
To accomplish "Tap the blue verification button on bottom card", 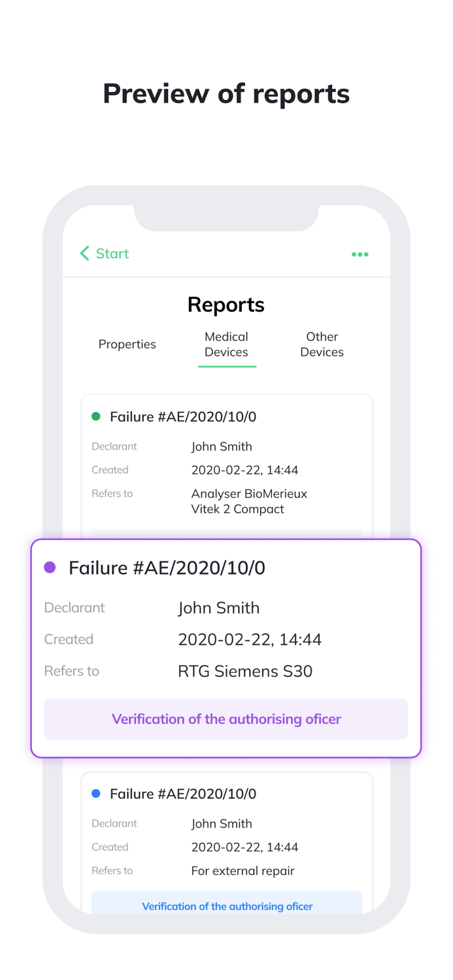I will tap(226, 906).
